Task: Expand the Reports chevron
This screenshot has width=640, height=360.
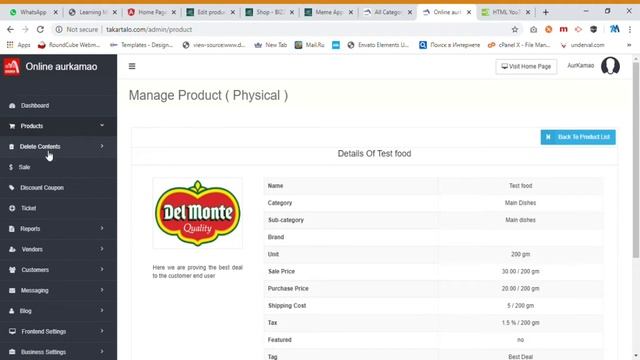Action: [102, 228]
